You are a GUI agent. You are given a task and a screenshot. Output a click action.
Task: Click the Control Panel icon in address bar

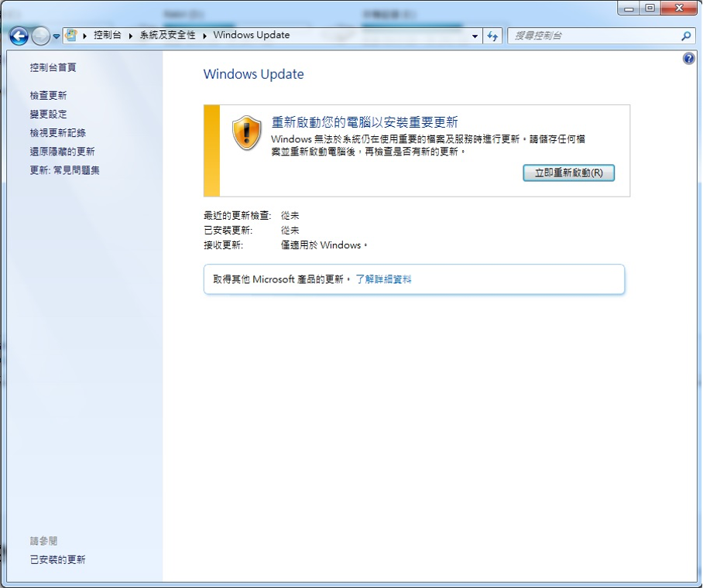pyautogui.click(x=70, y=35)
